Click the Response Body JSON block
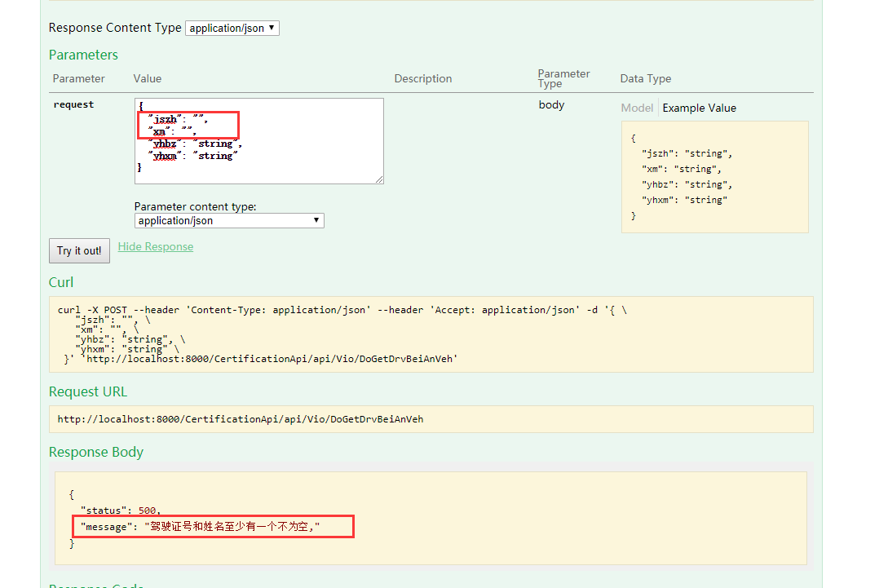879x588 pixels. coord(431,518)
